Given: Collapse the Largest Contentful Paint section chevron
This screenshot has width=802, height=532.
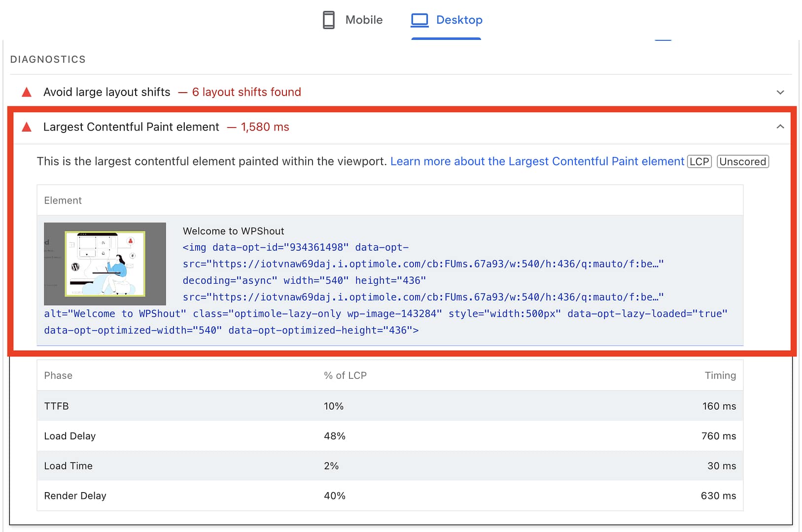Looking at the screenshot, I should (780, 127).
